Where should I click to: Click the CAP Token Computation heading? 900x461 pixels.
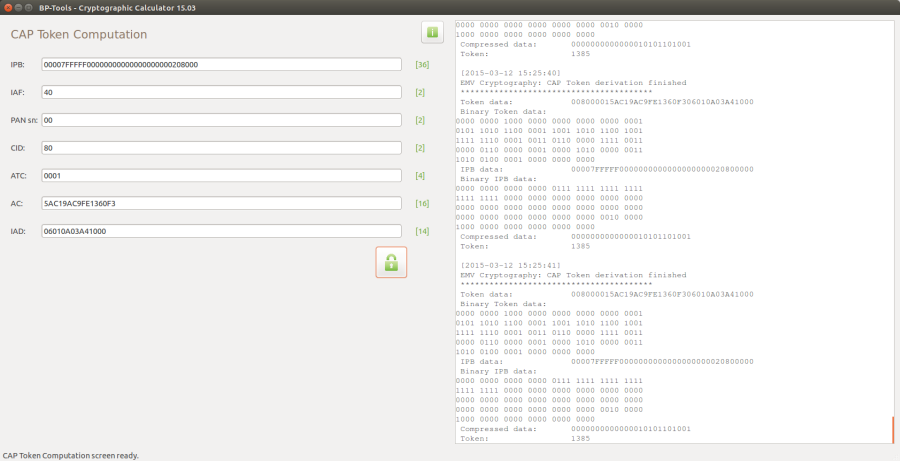coord(79,35)
